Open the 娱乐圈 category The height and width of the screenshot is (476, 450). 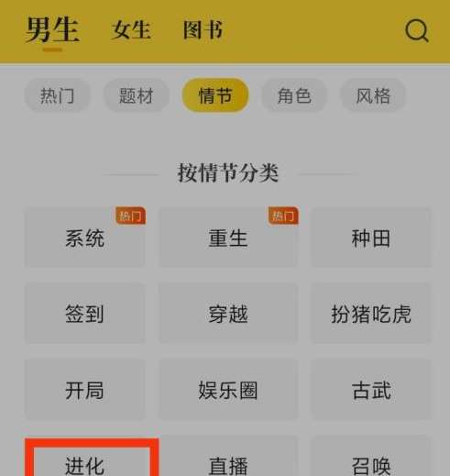click(228, 390)
